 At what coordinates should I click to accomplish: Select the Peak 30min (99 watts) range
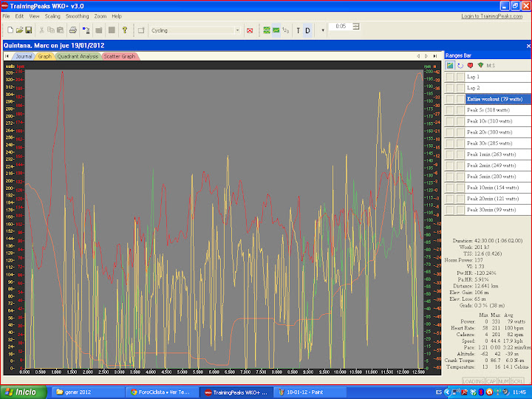pyautogui.click(x=498, y=210)
